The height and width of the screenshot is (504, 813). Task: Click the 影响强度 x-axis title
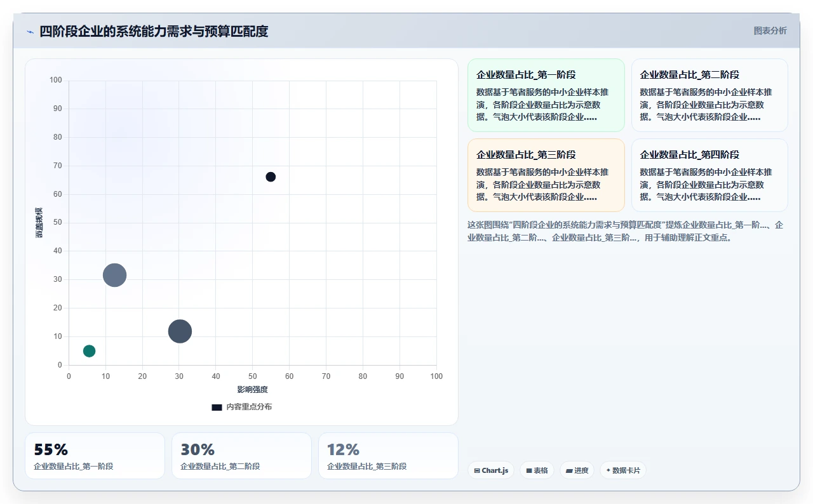[253, 390]
